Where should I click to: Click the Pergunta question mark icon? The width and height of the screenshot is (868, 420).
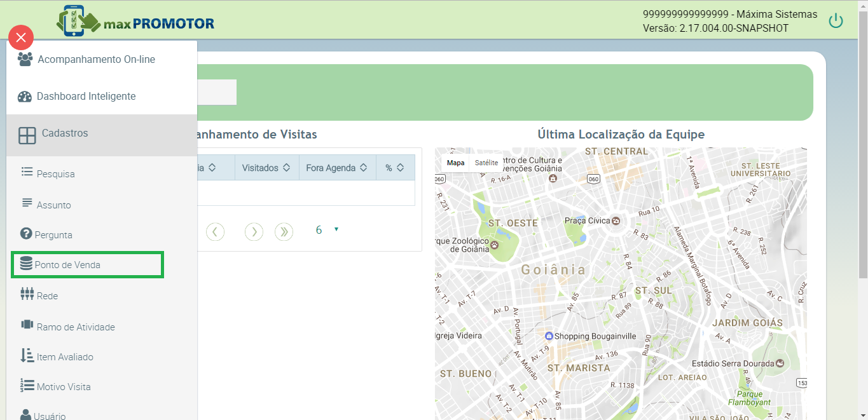(26, 234)
